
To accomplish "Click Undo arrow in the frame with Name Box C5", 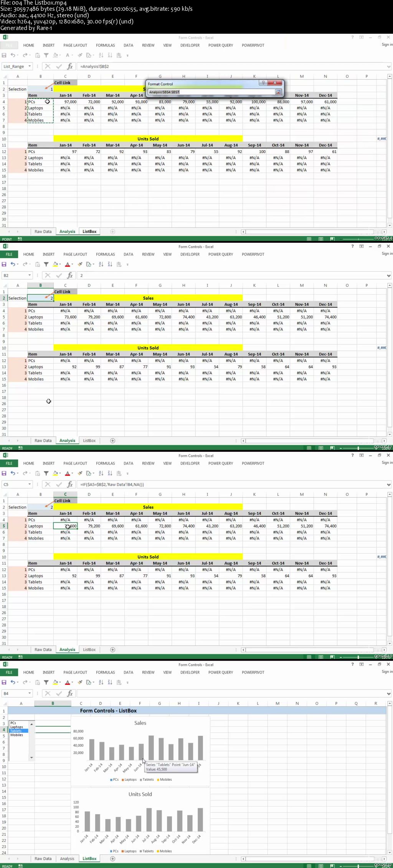I will click(x=12, y=473).
